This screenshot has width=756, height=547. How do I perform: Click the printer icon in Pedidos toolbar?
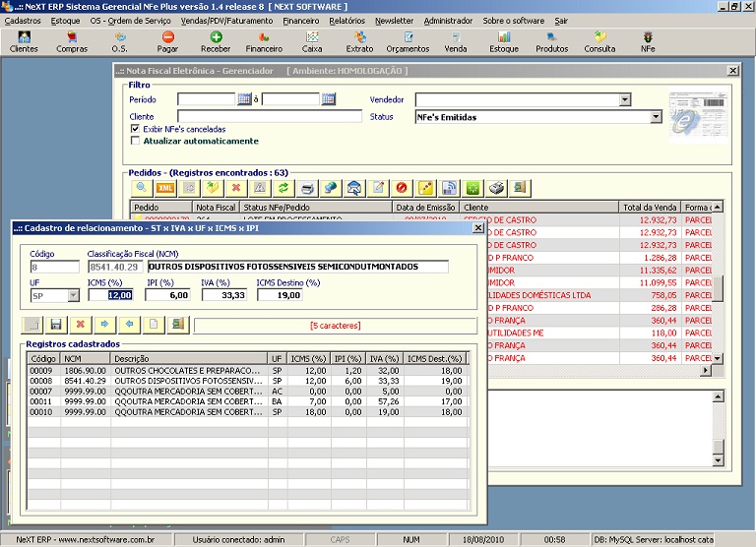(x=307, y=188)
